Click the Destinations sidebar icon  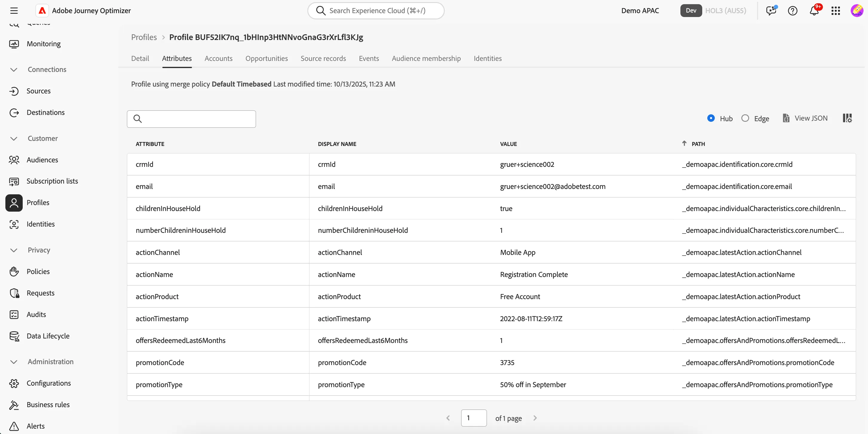coord(14,113)
